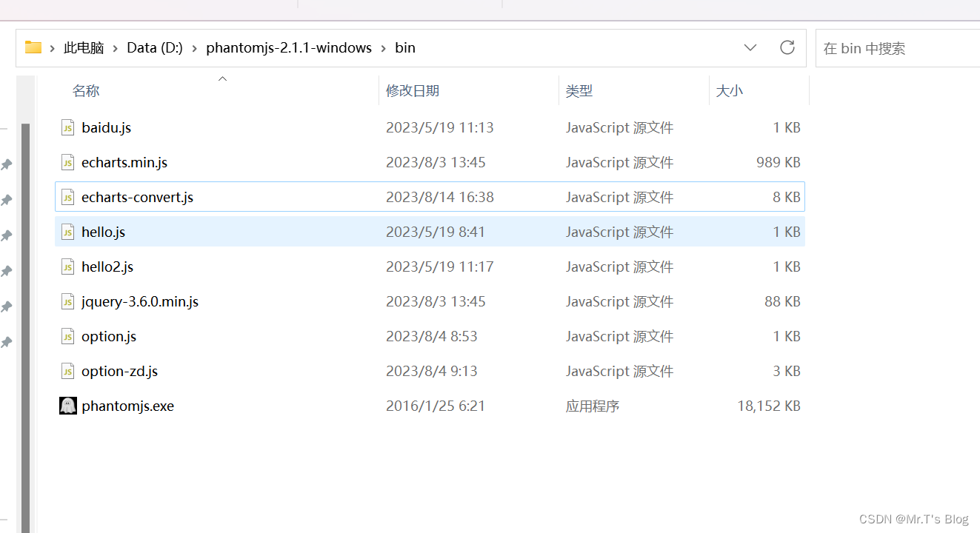Screen dimensions: 980x533
Task: Navigate to phantomjs-2.1.1-windows breadcrumb
Action: click(x=289, y=48)
